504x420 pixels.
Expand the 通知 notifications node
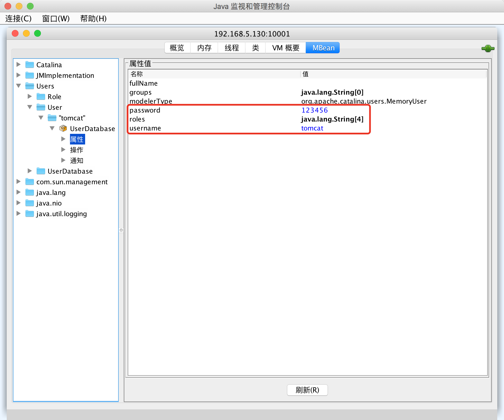(x=63, y=160)
